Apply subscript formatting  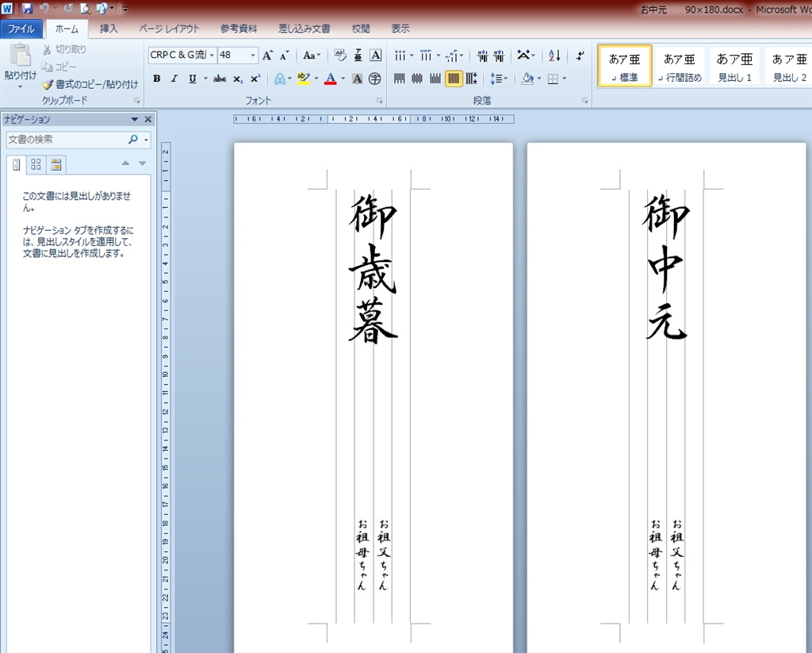tap(238, 79)
